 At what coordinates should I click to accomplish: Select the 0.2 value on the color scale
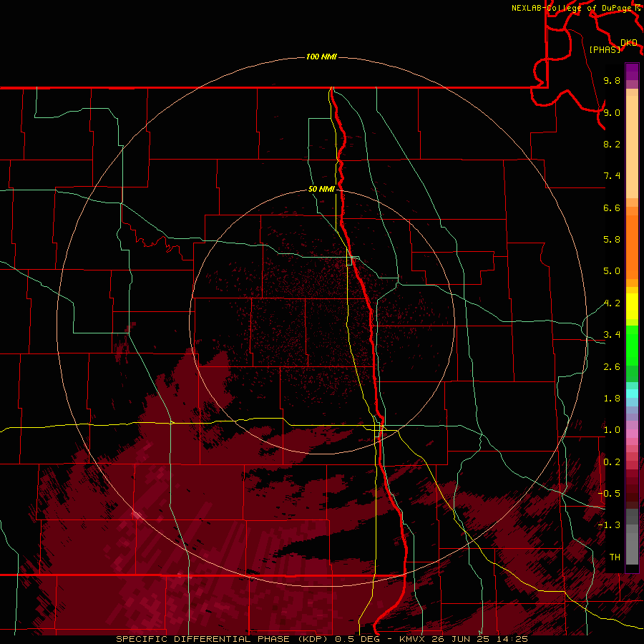pyautogui.click(x=612, y=462)
